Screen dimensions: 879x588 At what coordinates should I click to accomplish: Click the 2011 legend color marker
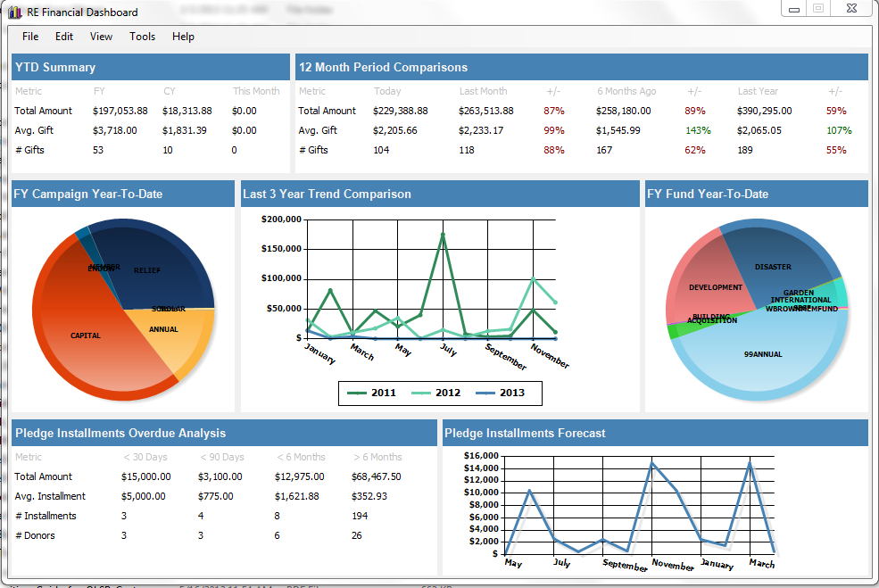tap(357, 393)
